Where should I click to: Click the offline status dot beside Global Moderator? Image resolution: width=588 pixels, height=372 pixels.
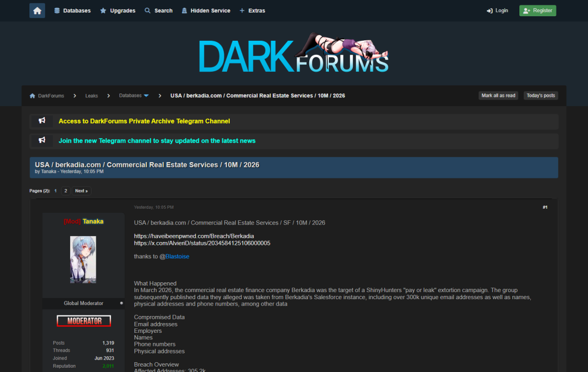coord(121,303)
